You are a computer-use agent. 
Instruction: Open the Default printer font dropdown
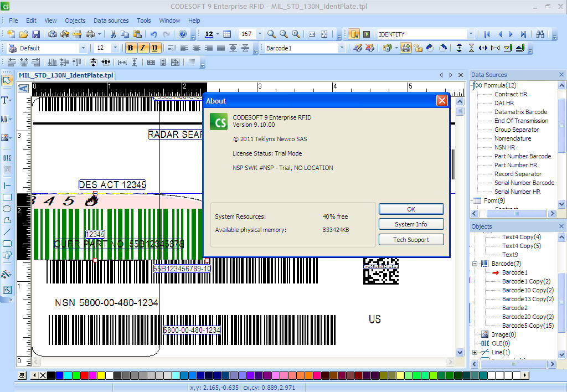pyautogui.click(x=83, y=48)
